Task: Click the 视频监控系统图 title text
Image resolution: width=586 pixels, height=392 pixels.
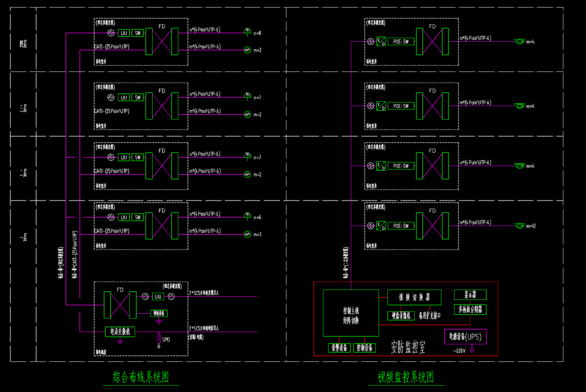Action: point(406,377)
